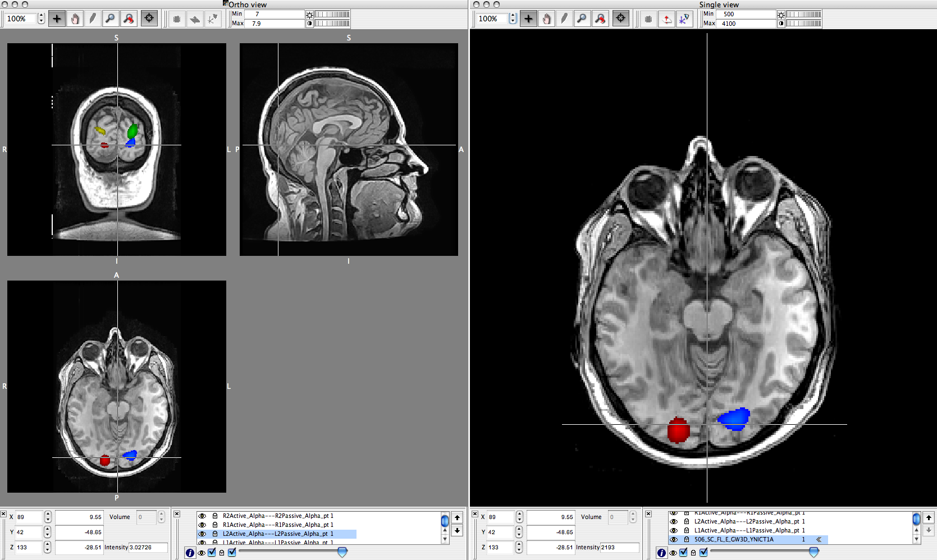Click the reset zoom icon in Single view
The image size is (937, 560).
pyautogui.click(x=600, y=19)
